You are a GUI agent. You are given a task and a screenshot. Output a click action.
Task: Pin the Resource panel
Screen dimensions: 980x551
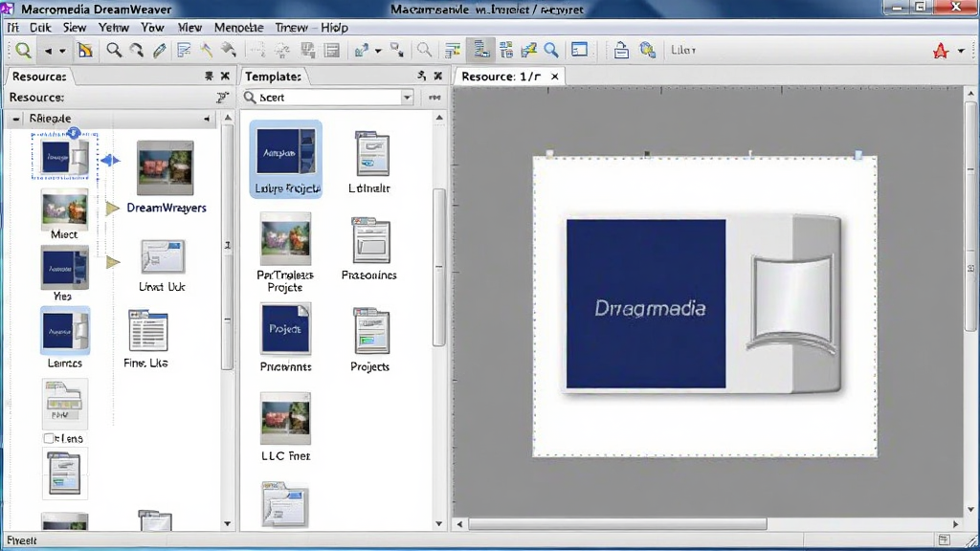tap(209, 77)
